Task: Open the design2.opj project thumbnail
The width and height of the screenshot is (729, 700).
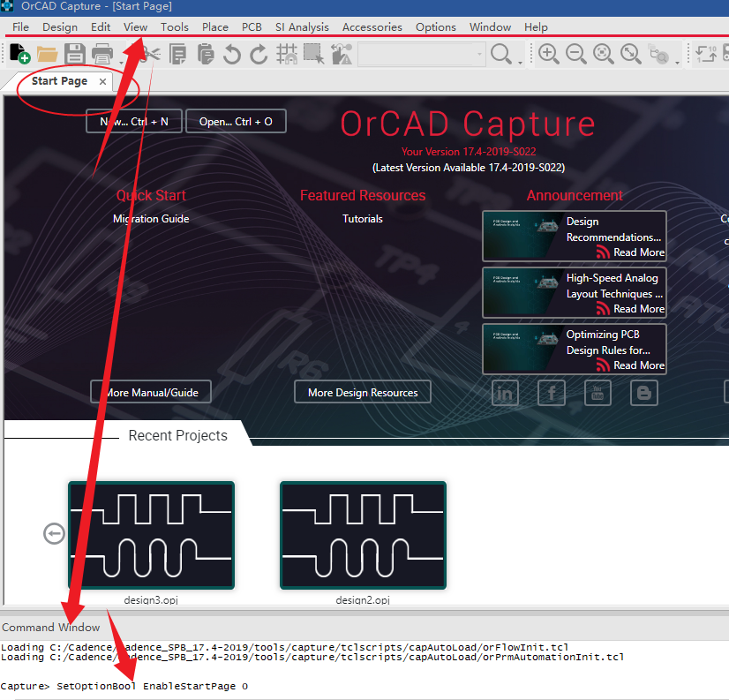Action: pos(363,535)
